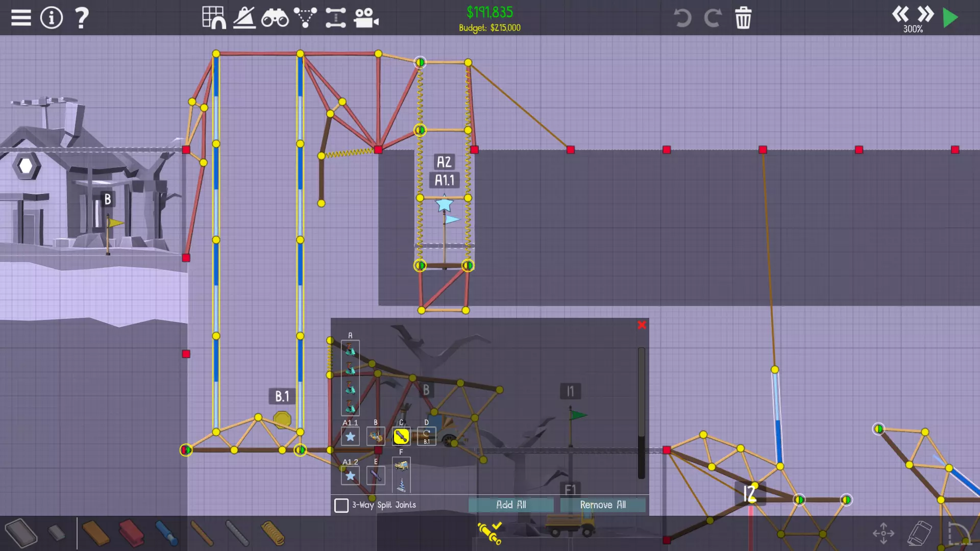Toggle the A1.1 star checkpoint phase
Screen dimensions: 980x551
tap(350, 436)
